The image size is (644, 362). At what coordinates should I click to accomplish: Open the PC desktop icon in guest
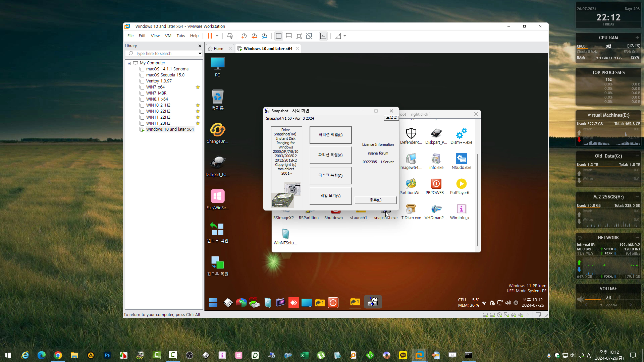(x=217, y=67)
